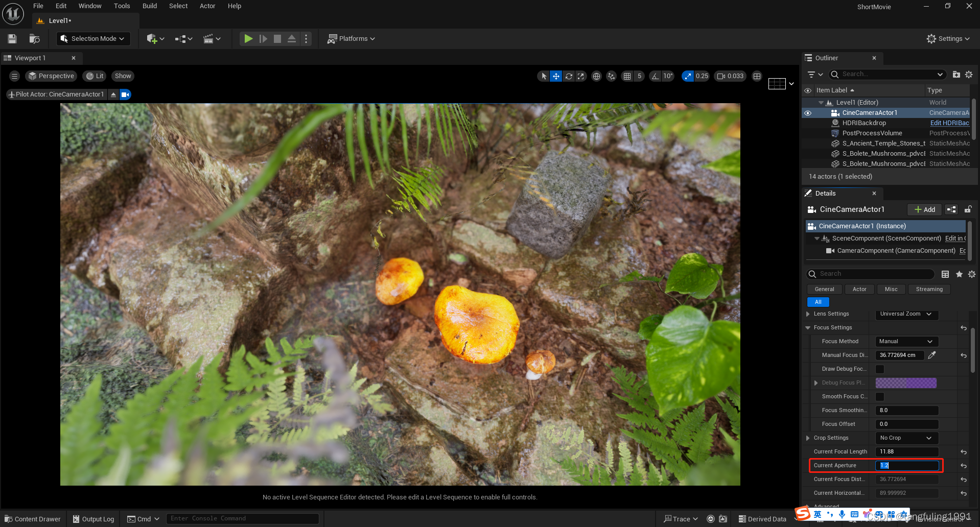
Task: Open the play options three-dot menu
Action: [306, 39]
